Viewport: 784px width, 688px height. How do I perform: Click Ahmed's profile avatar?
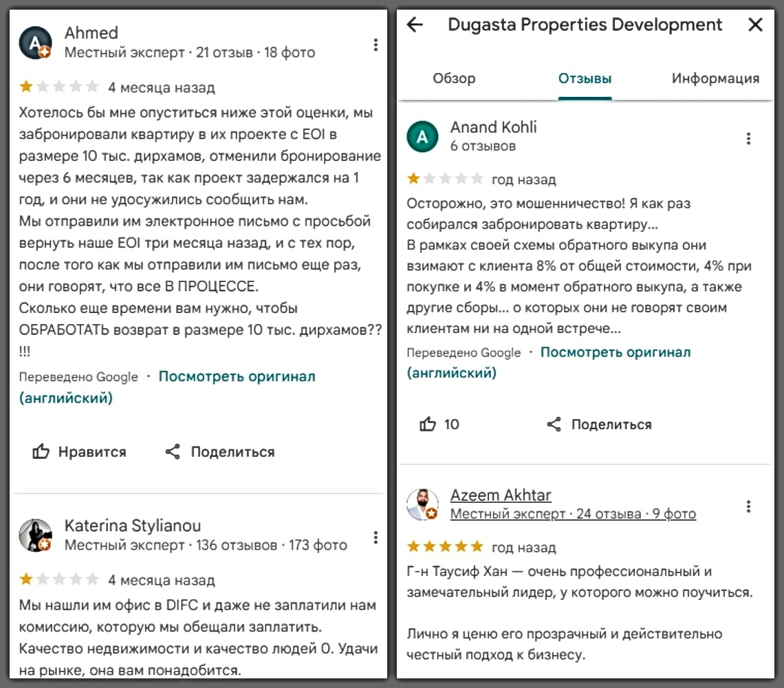pyautogui.click(x=35, y=43)
